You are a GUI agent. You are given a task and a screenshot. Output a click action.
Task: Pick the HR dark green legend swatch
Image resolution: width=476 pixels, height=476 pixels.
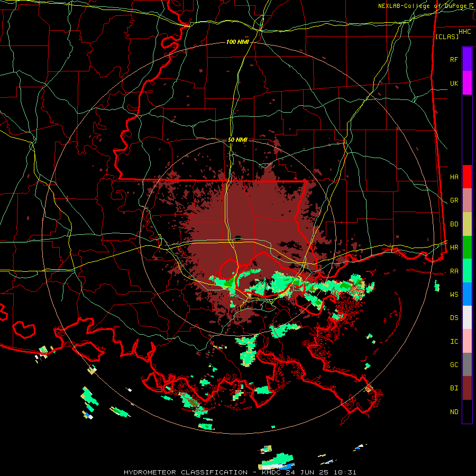point(467,248)
